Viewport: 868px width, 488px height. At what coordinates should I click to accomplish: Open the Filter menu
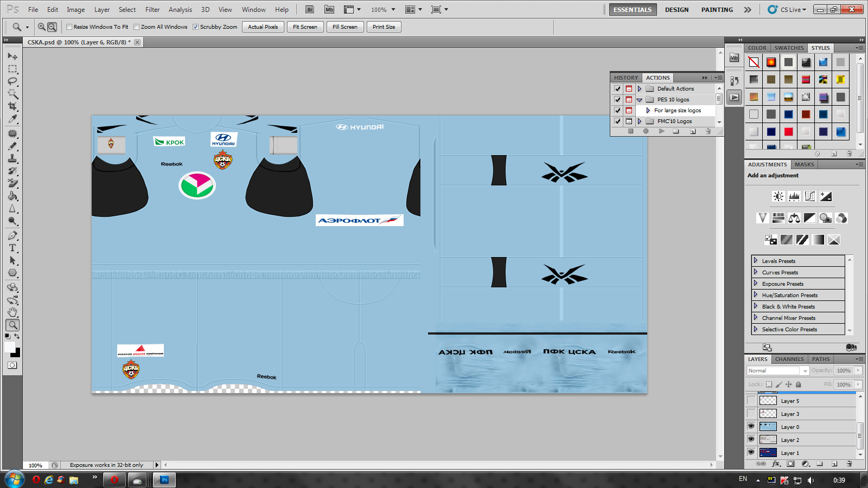152,9
